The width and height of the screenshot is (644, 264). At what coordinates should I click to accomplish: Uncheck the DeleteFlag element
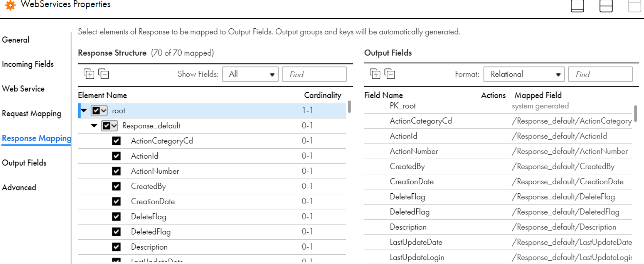[116, 216]
